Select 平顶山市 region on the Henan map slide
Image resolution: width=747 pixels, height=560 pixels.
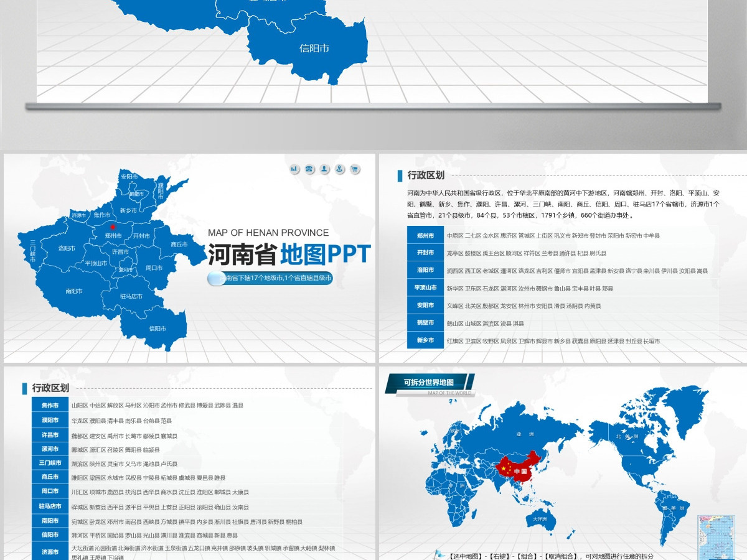click(x=96, y=263)
